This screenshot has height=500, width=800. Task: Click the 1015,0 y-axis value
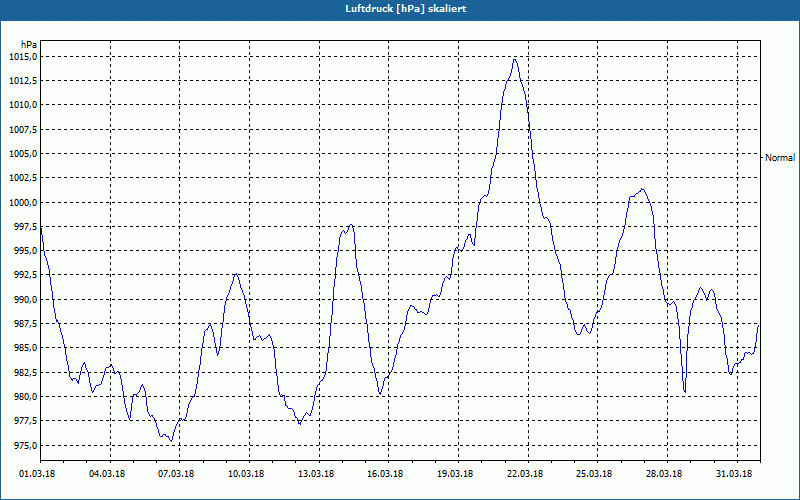(x=23, y=57)
